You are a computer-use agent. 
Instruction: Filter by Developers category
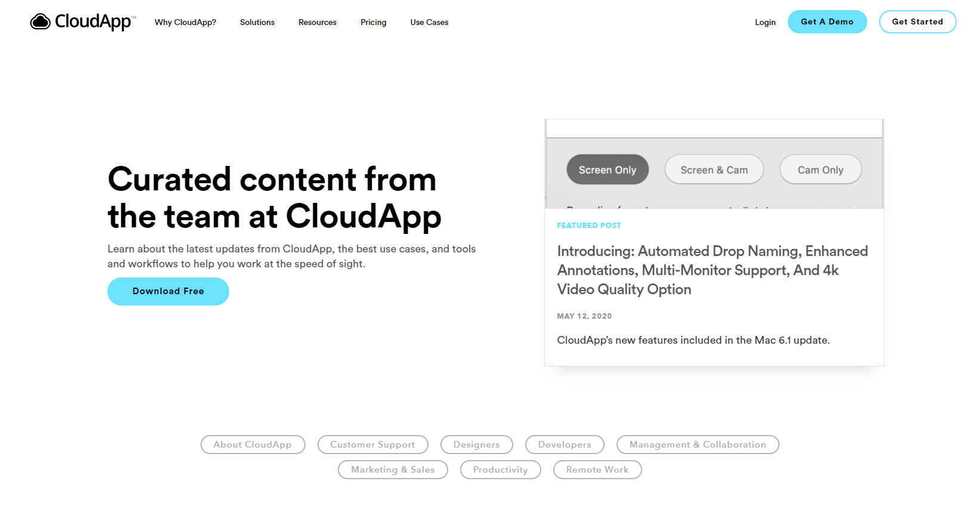[565, 445]
